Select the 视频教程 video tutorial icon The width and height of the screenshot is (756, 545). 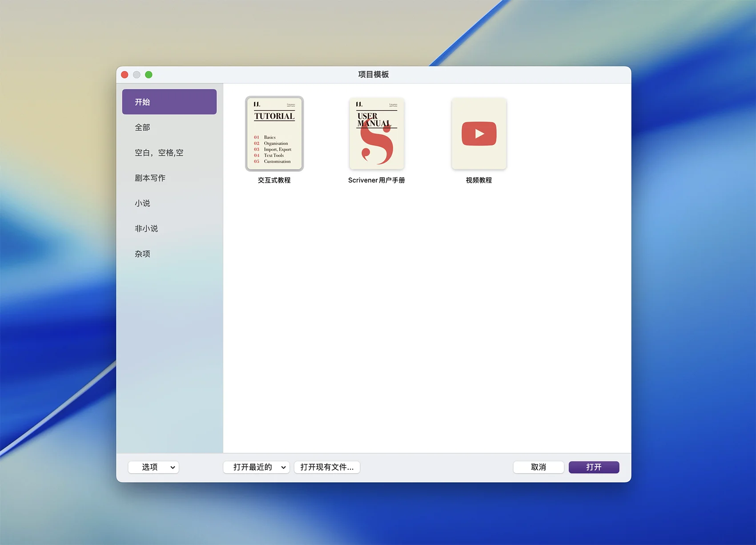tap(479, 133)
